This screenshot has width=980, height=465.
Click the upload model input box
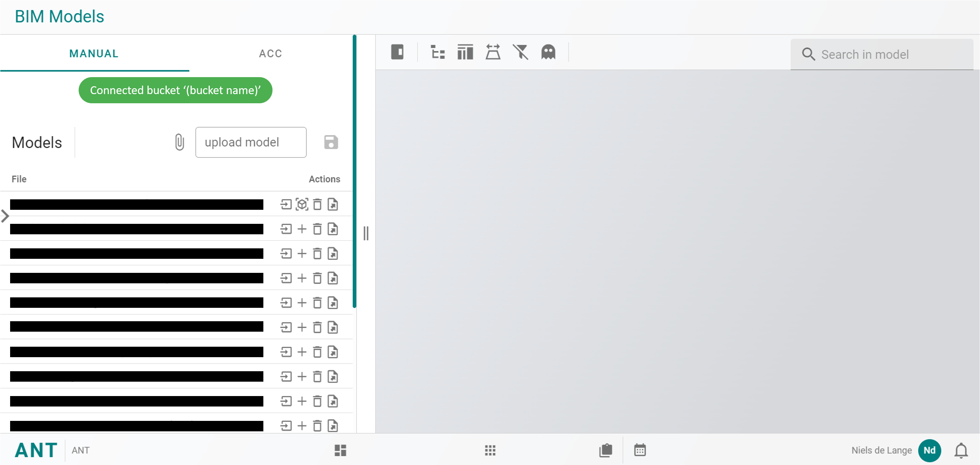(251, 142)
